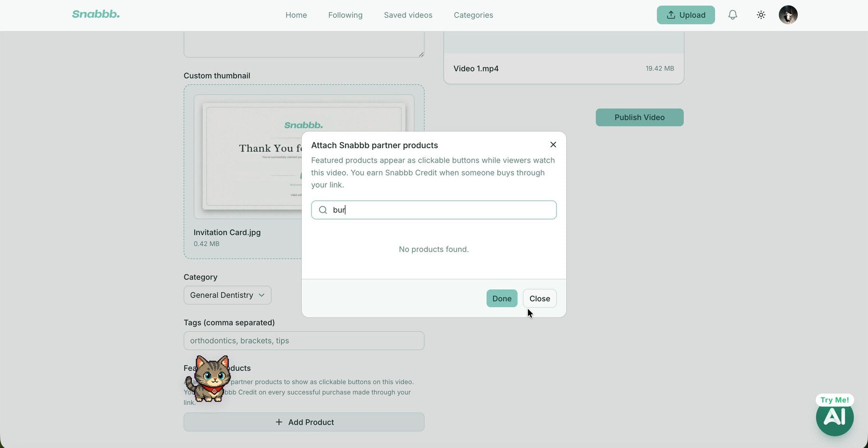Open Categories in navigation

coord(473,15)
